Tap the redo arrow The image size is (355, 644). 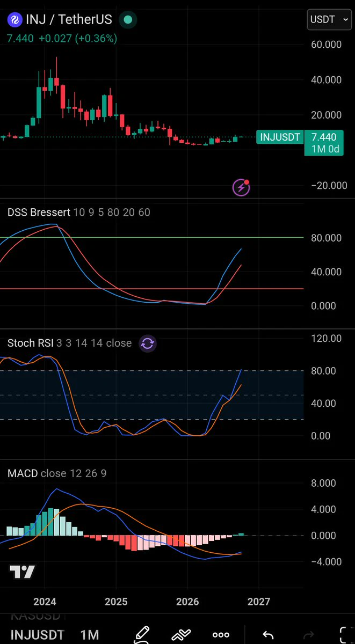[x=308, y=635]
